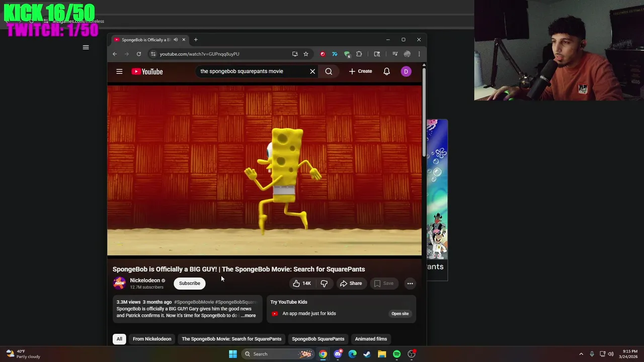Open File Explorer from the taskbar

(382, 354)
